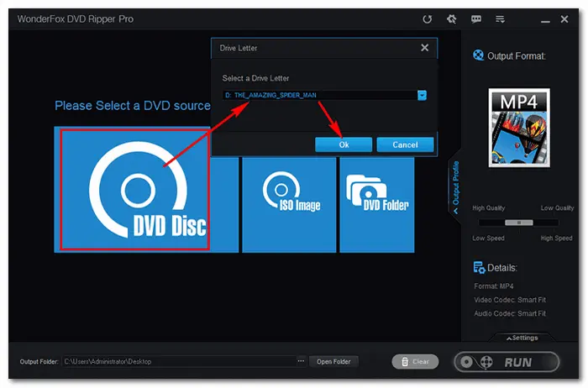Close the Drive Letter dialog
This screenshot has height=388, width=588.
point(424,48)
